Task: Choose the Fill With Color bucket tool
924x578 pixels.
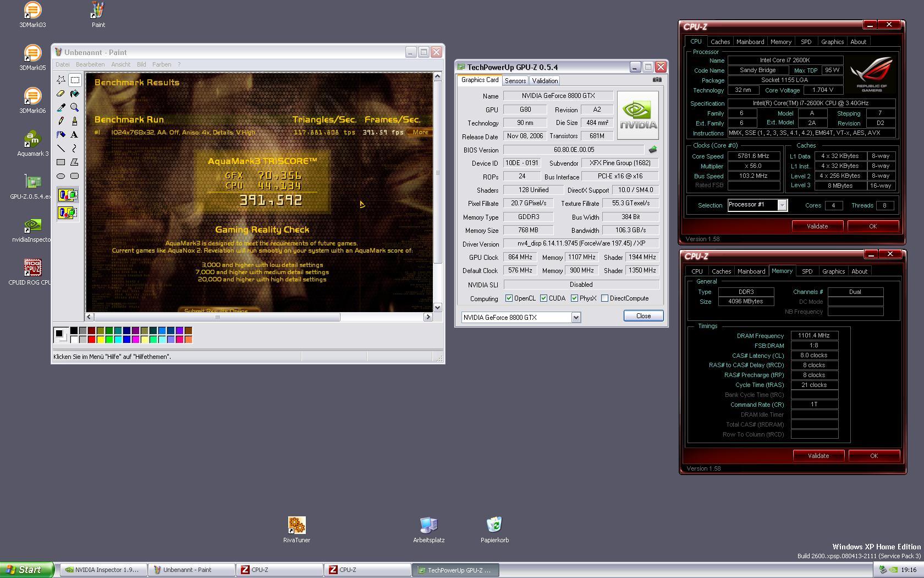Action: tap(75, 94)
